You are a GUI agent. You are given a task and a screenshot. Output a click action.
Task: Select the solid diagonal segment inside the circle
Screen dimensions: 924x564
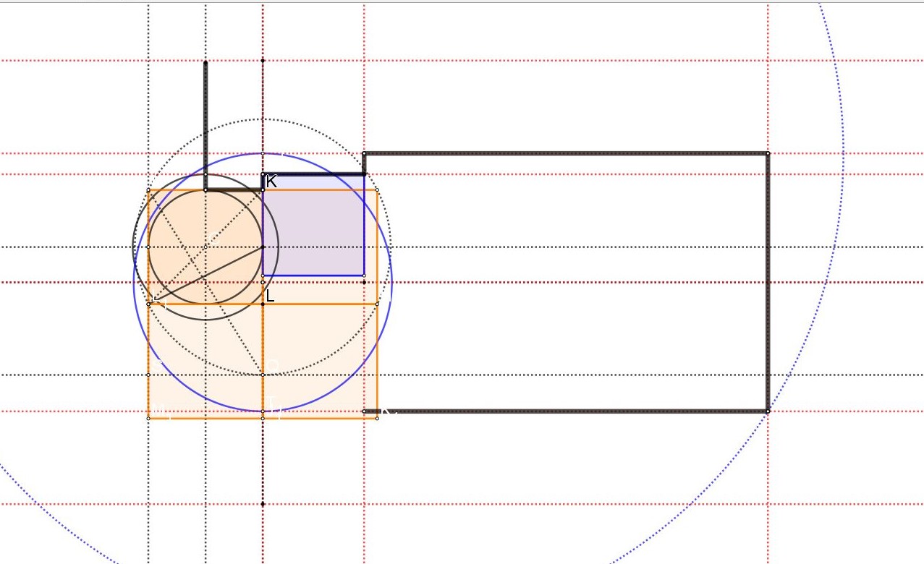(x=208, y=273)
